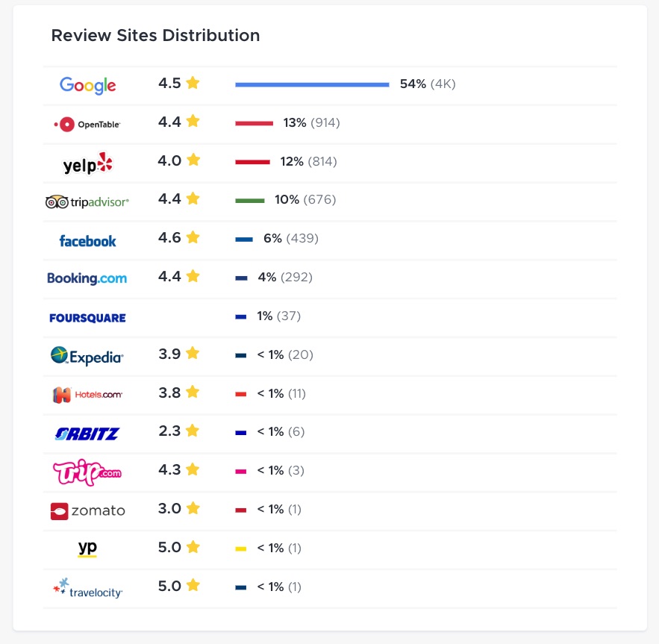Click the Booking.com logo
This screenshot has height=644, width=659.
click(87, 278)
